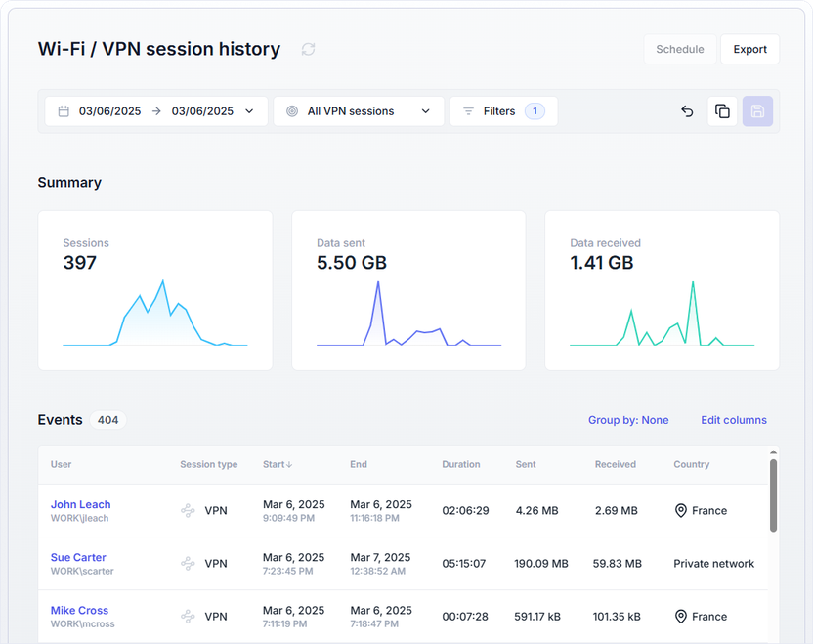This screenshot has width=813, height=644.
Task: Click the Events count badge 404
Action: pyautogui.click(x=107, y=420)
